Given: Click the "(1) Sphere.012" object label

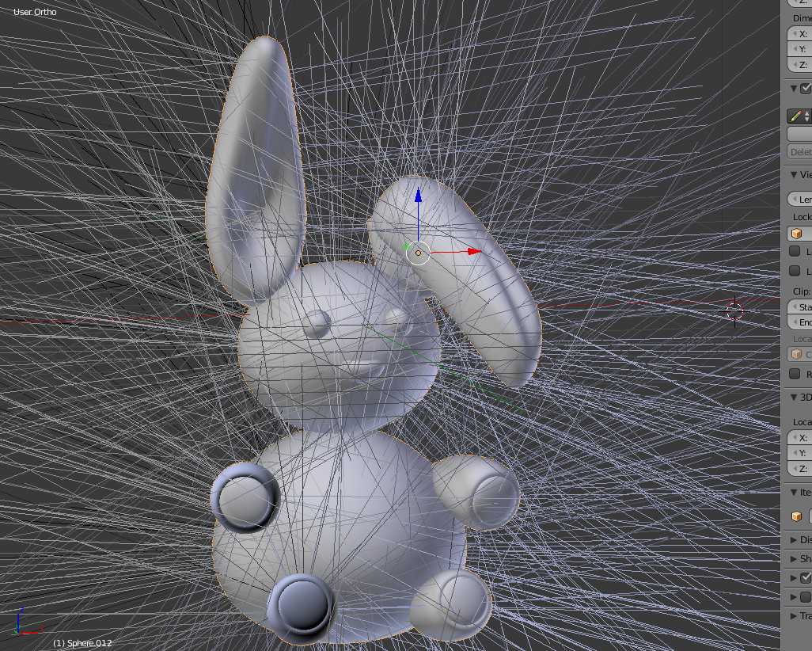Looking at the screenshot, I should tap(82, 643).
